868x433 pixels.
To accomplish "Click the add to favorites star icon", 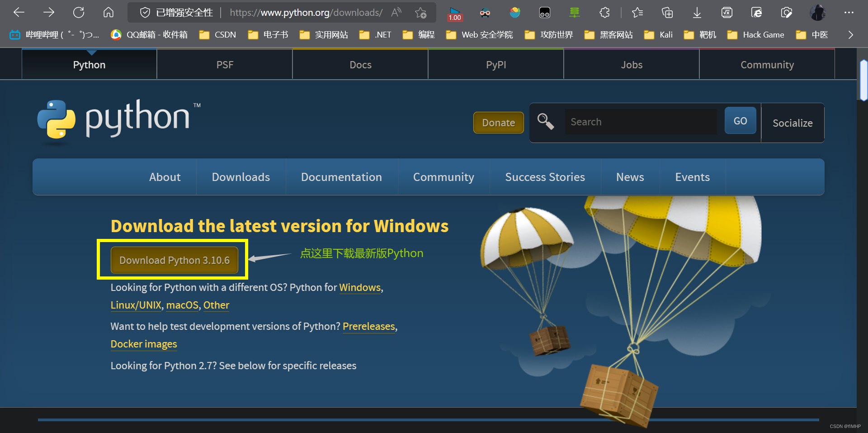I will coord(420,13).
